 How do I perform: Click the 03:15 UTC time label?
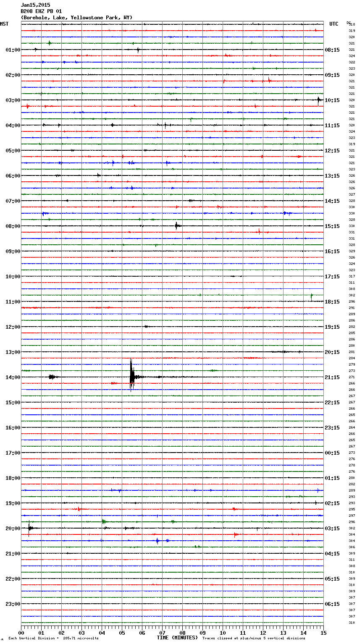[332, 529]
